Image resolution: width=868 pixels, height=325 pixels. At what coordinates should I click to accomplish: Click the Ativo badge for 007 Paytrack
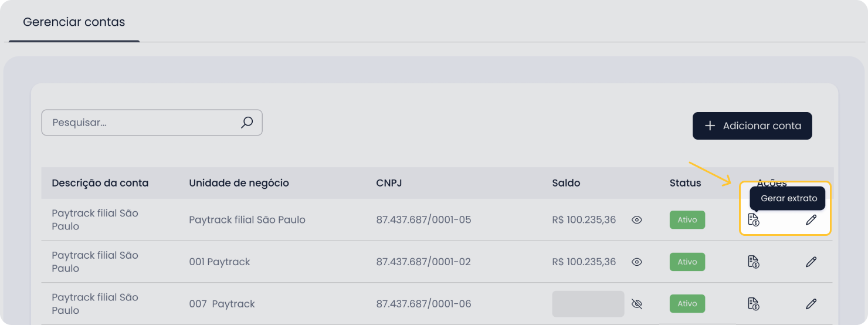(x=687, y=304)
